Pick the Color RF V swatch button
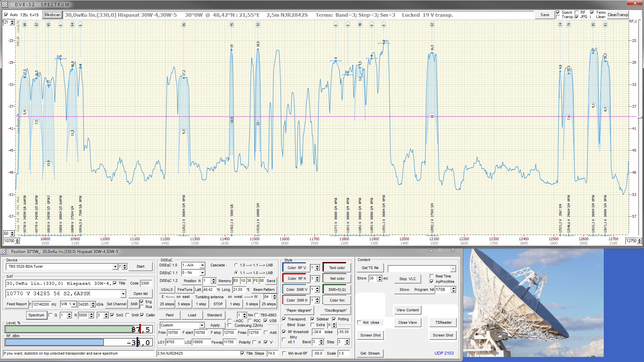This screenshot has height=362, width=644. point(297,268)
